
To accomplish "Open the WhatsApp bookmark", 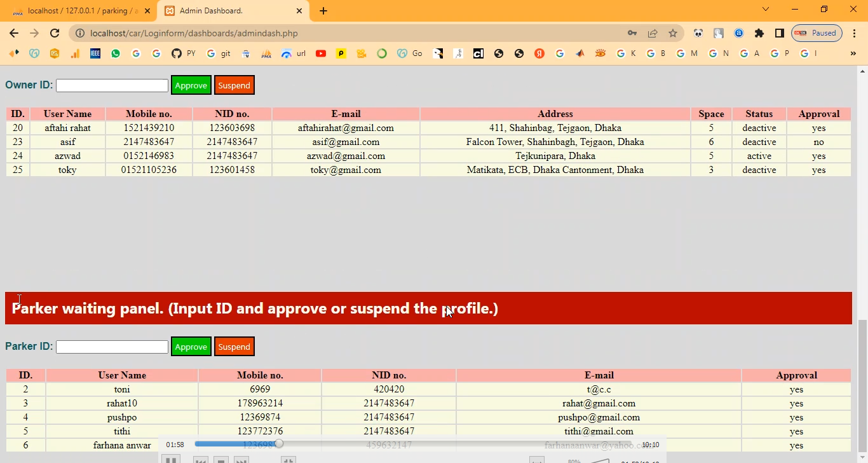I will click(115, 53).
